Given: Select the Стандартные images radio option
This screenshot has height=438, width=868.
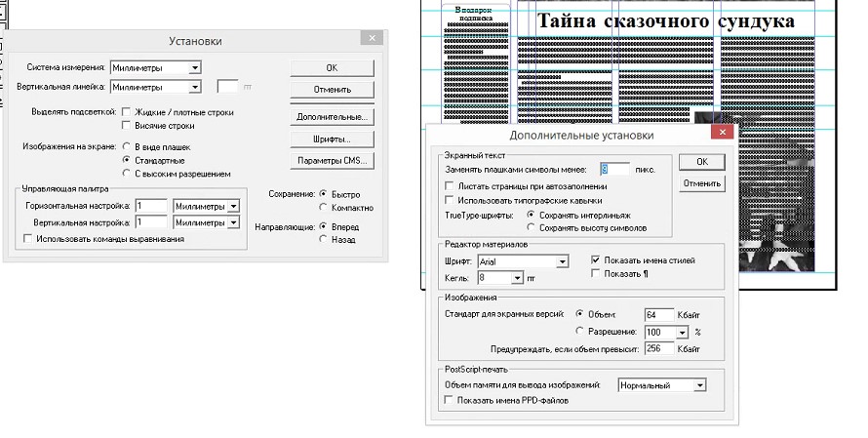Looking at the screenshot, I should pos(126,160).
